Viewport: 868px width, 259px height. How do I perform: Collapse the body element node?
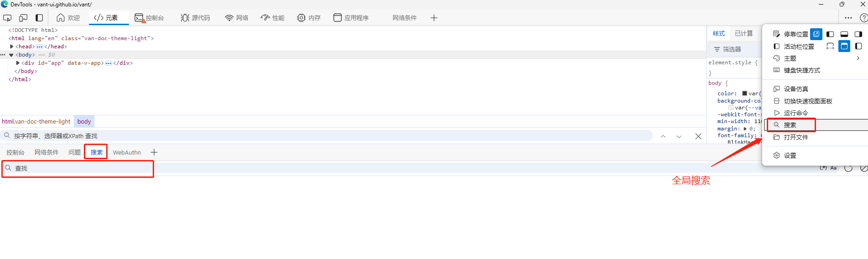11,55
